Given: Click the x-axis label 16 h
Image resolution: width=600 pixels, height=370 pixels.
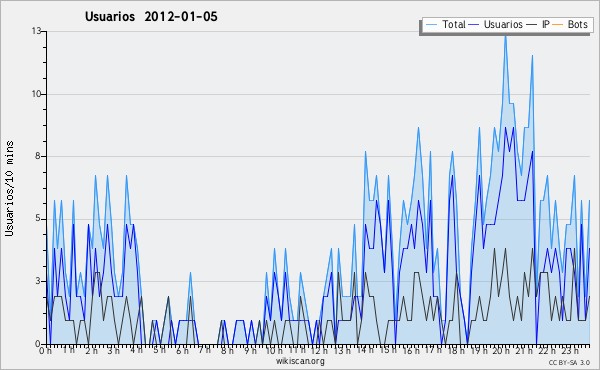Looking at the screenshot, I should click(x=411, y=351).
